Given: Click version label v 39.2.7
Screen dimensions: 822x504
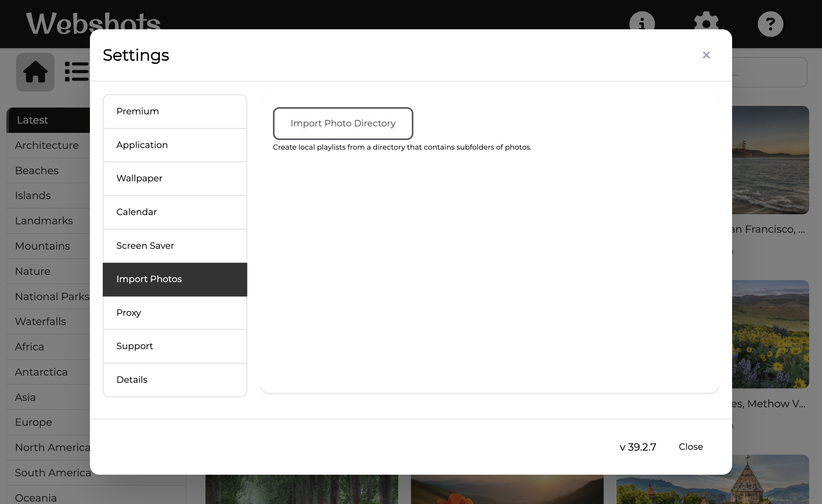Looking at the screenshot, I should (638, 447).
